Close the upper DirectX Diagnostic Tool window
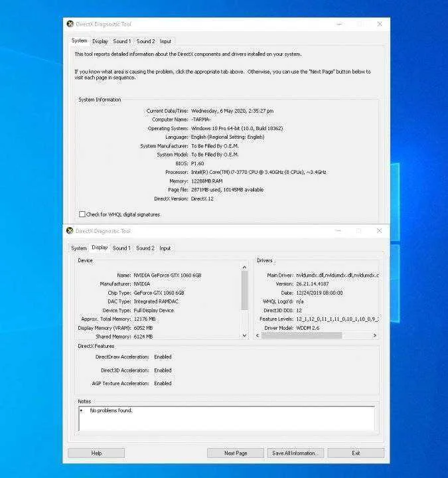The image size is (448, 478). (x=380, y=24)
